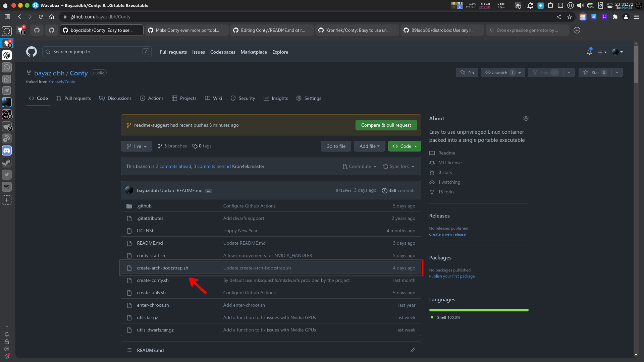Viewport: 644px width, 362px height.
Task: Share this page from the address bar
Action: coord(559,17)
